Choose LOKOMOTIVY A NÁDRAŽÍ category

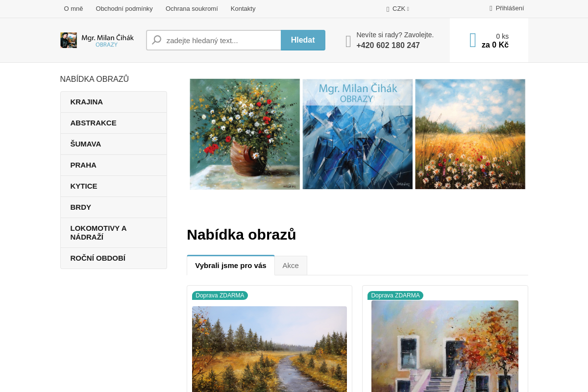click(x=98, y=233)
